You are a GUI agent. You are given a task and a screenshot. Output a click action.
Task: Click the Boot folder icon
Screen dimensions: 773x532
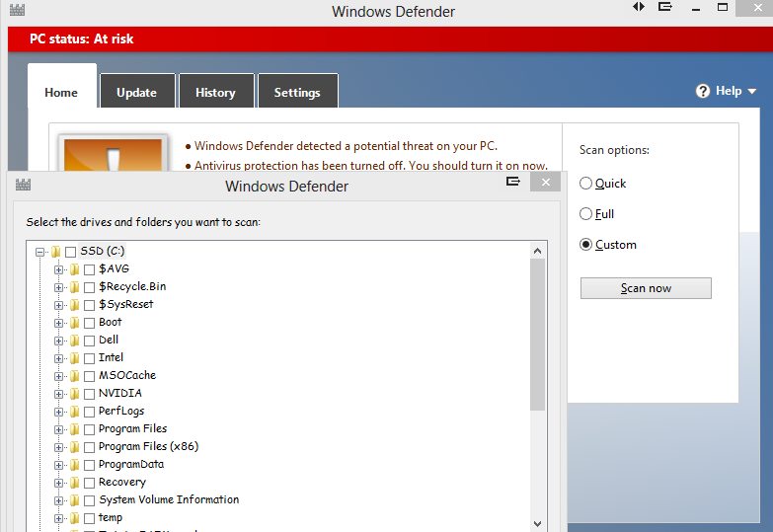point(74,323)
